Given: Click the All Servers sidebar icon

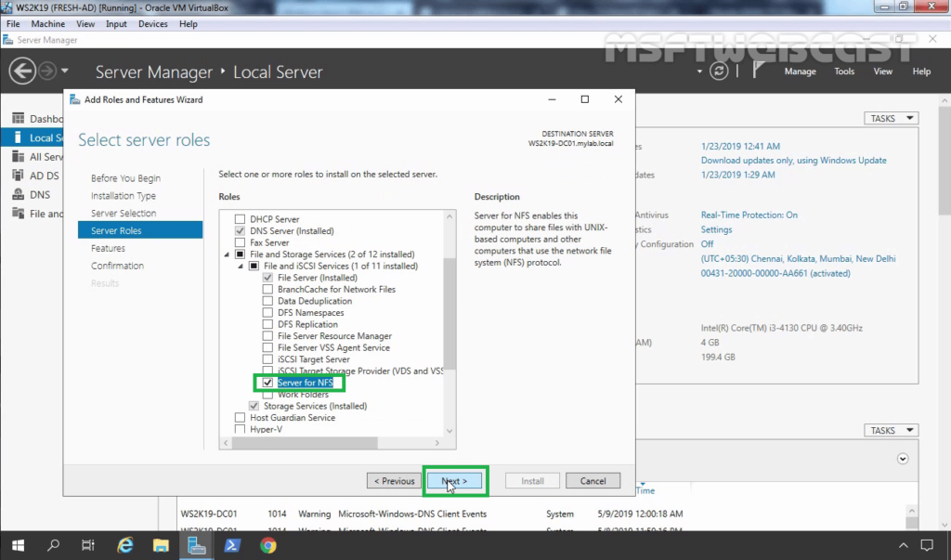Looking at the screenshot, I should click(19, 157).
